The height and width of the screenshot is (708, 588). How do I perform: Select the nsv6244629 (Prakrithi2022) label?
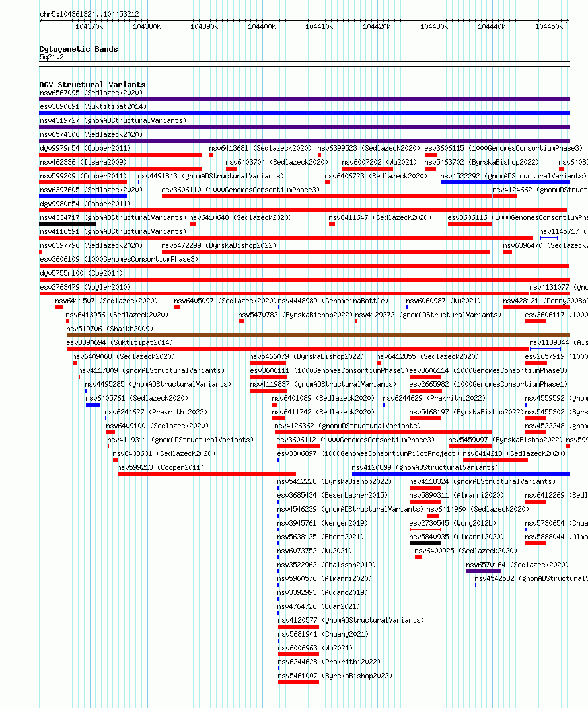(434, 398)
